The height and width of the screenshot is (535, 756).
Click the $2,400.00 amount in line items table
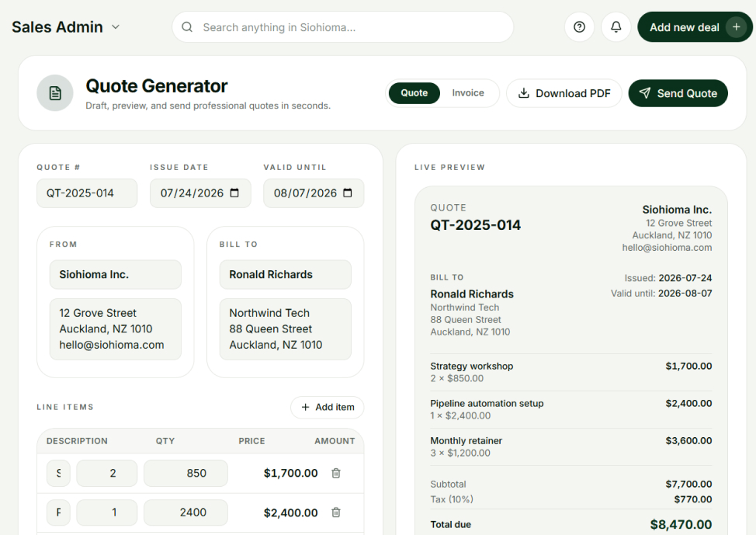[x=291, y=512]
